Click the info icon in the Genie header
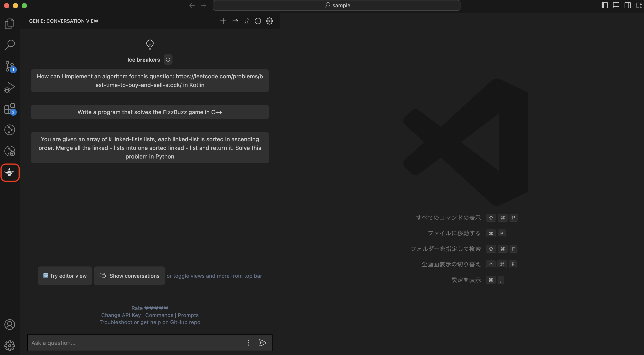The width and height of the screenshot is (644, 355). pos(258,21)
